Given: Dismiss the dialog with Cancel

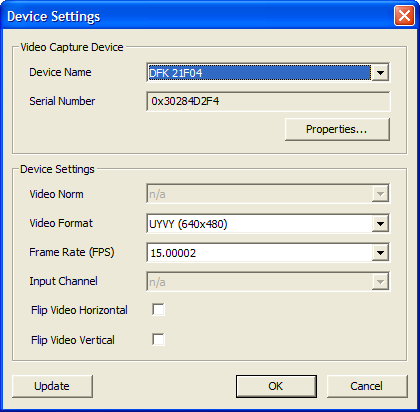Looking at the screenshot, I should click(x=367, y=386).
